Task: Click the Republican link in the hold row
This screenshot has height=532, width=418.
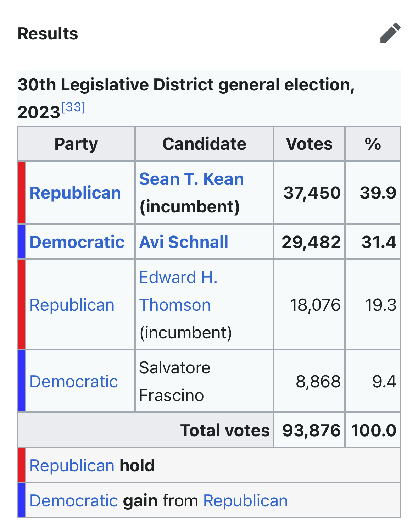Action: coord(72,466)
